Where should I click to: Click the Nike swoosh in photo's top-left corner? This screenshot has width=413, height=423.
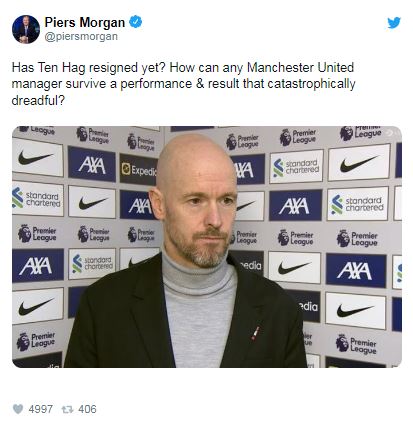(37, 158)
